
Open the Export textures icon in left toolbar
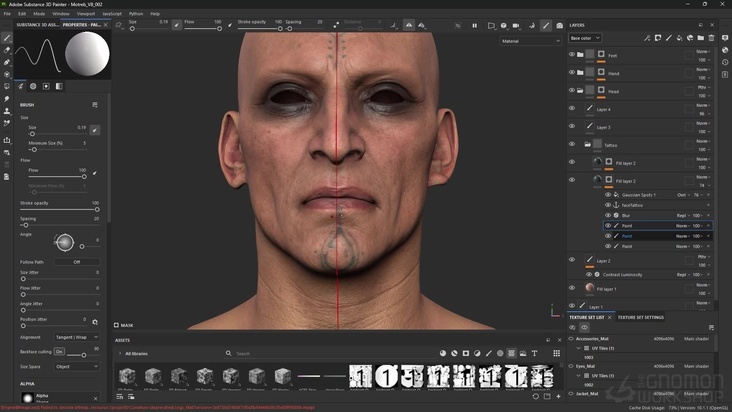pos(7,140)
